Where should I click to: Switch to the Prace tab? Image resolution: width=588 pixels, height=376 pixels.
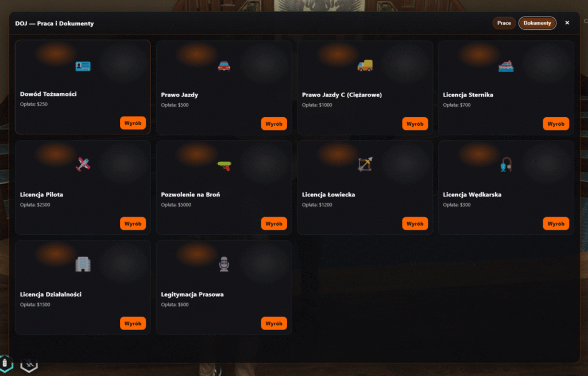pos(504,23)
